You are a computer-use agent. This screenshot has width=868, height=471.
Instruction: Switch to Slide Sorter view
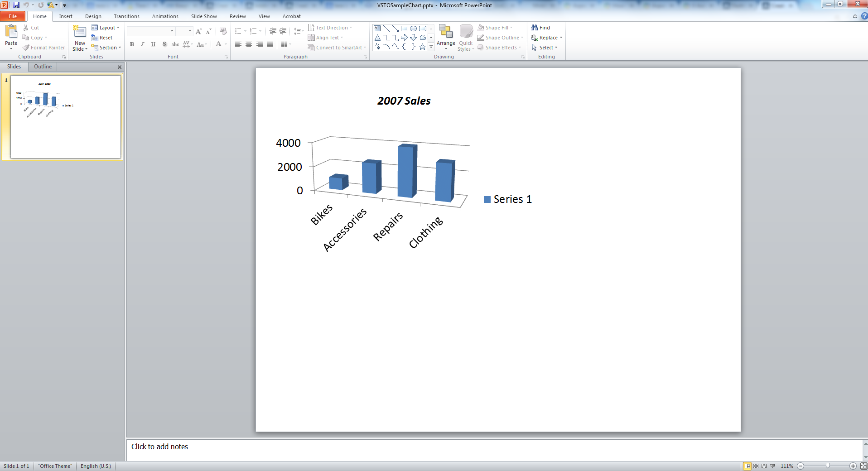tap(756, 466)
